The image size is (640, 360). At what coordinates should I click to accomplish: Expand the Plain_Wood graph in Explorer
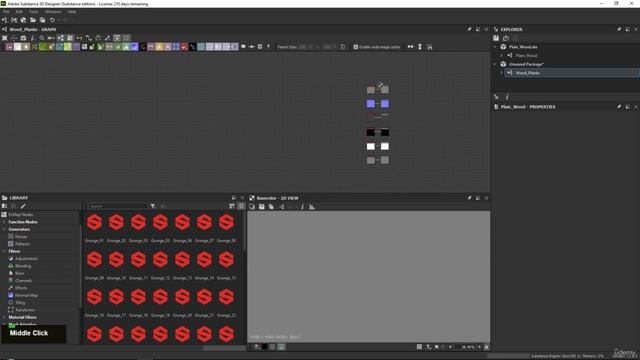[502, 56]
